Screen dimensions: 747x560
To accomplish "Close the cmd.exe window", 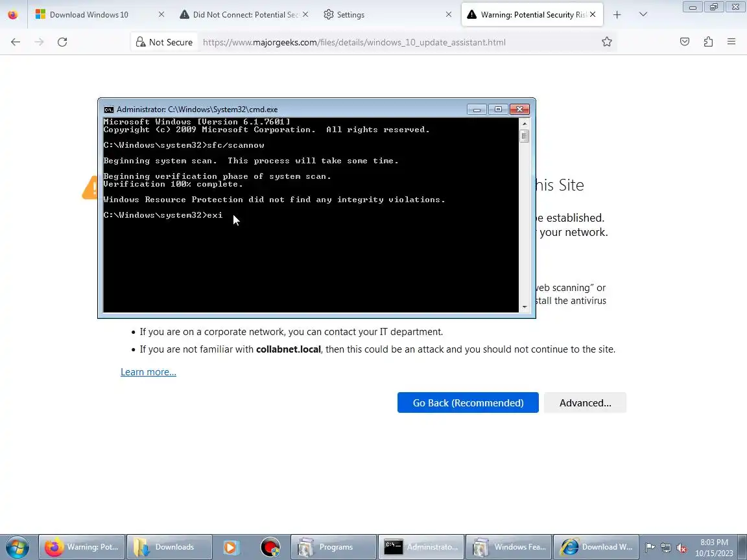I will [x=520, y=110].
